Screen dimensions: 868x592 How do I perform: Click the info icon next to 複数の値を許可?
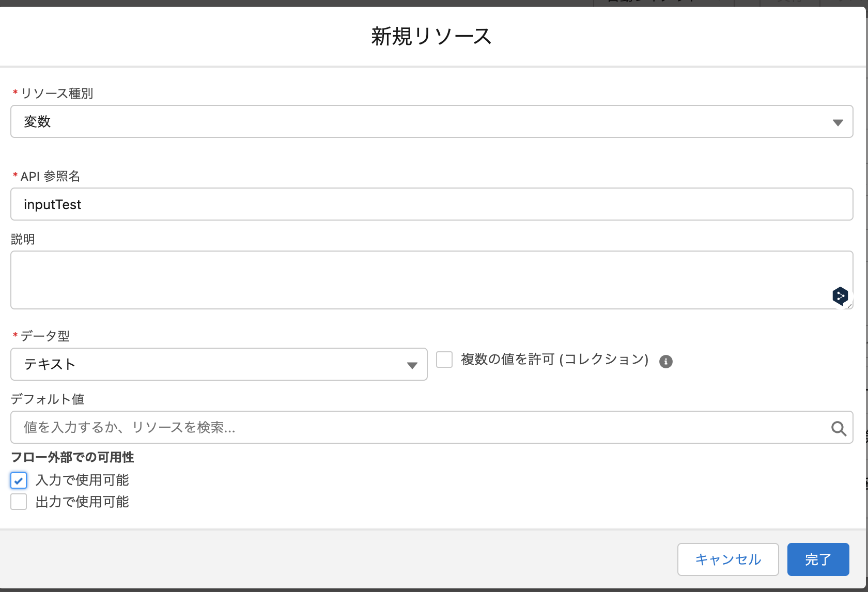click(x=665, y=361)
